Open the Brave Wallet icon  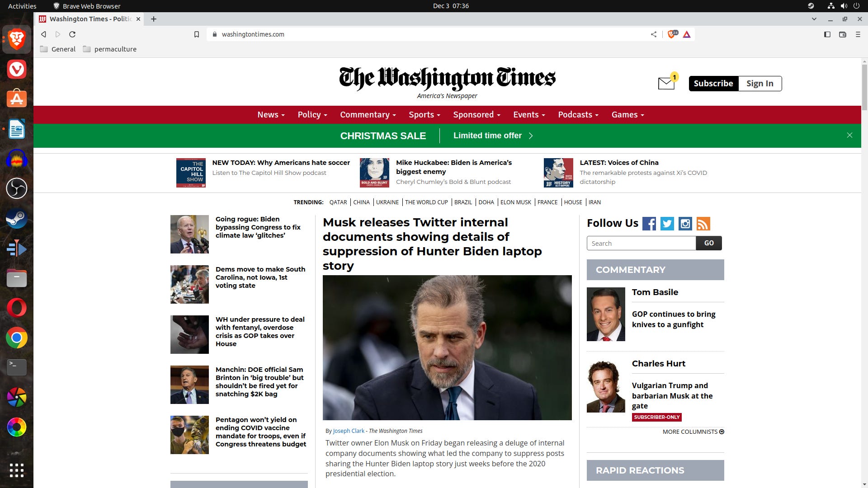(843, 34)
